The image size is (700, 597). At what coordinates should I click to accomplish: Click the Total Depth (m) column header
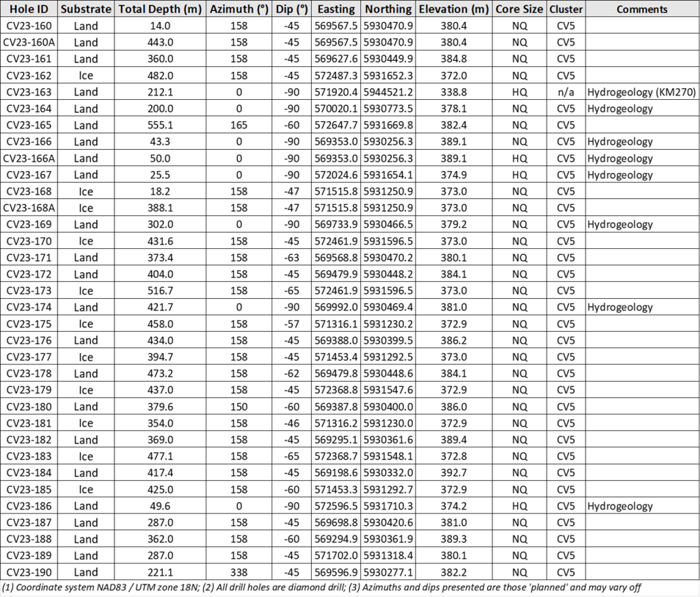[x=160, y=9]
